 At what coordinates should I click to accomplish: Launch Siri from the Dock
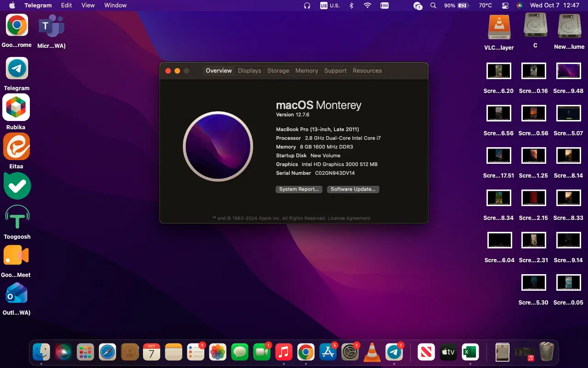point(63,352)
